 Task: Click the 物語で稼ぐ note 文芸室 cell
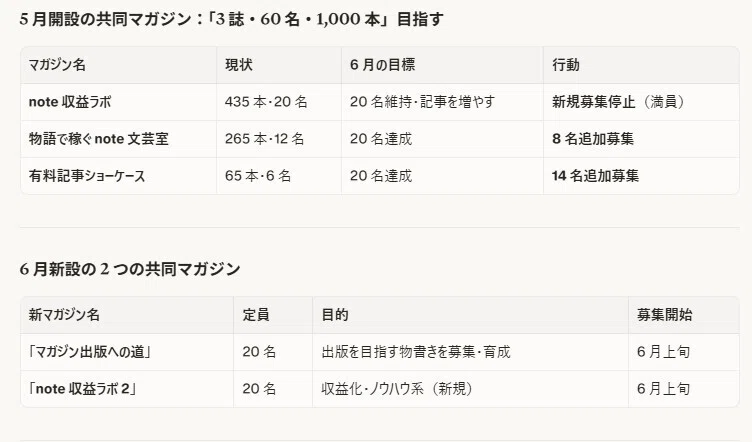(99, 139)
